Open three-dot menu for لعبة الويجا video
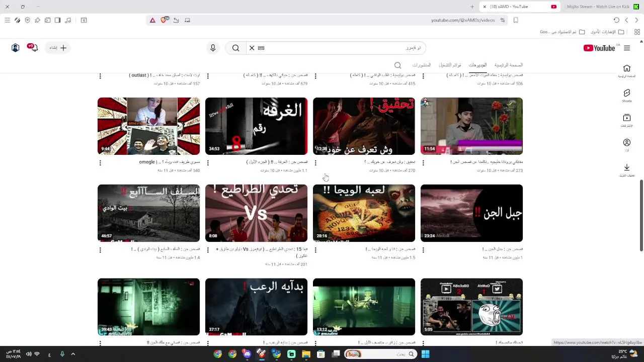This screenshot has width=644, height=362. pos(315,250)
